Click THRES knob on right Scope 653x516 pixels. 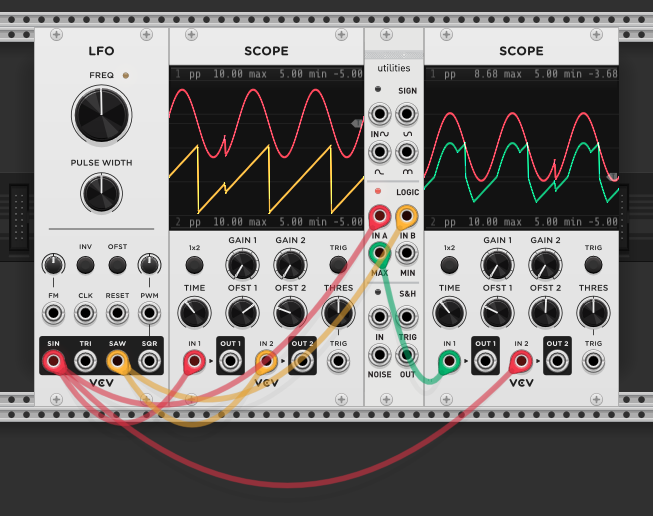tap(593, 313)
